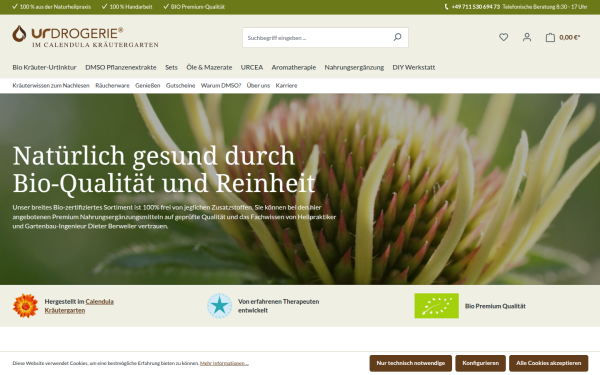Open Aromatherapie menu

[x=294, y=67]
